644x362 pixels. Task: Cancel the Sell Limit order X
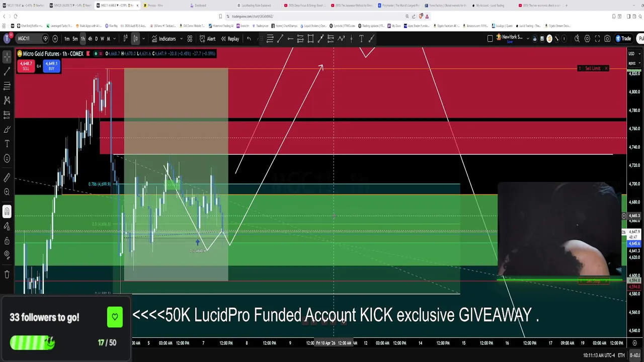[606, 68]
